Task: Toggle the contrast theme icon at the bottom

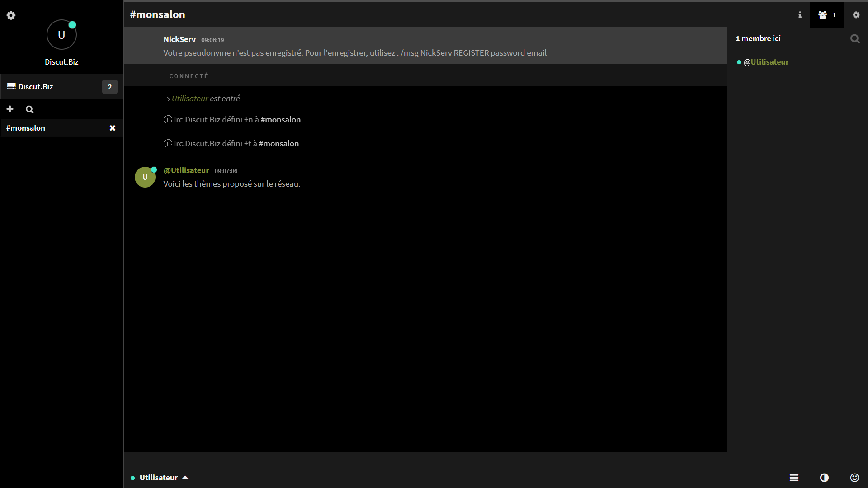Action: point(824,478)
